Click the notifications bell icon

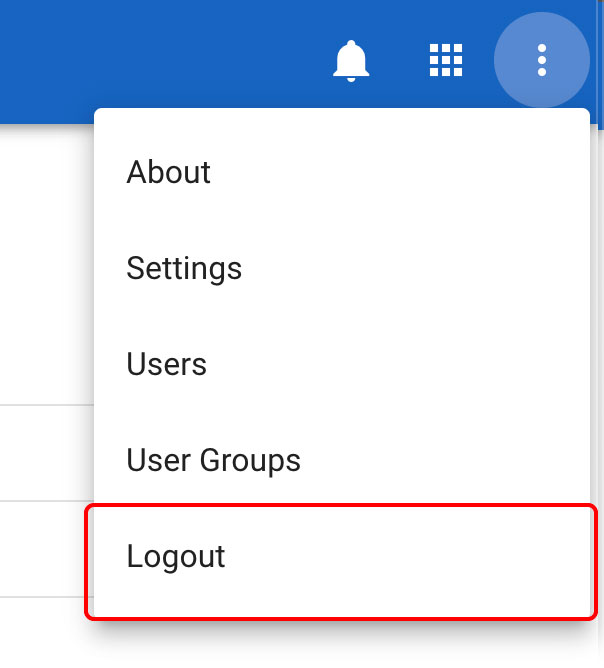[351, 61]
